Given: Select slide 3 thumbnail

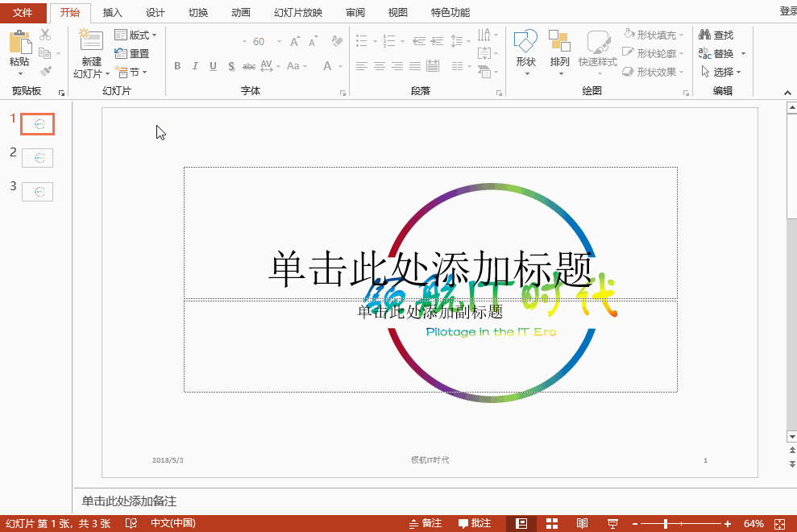Looking at the screenshot, I should coord(38,192).
